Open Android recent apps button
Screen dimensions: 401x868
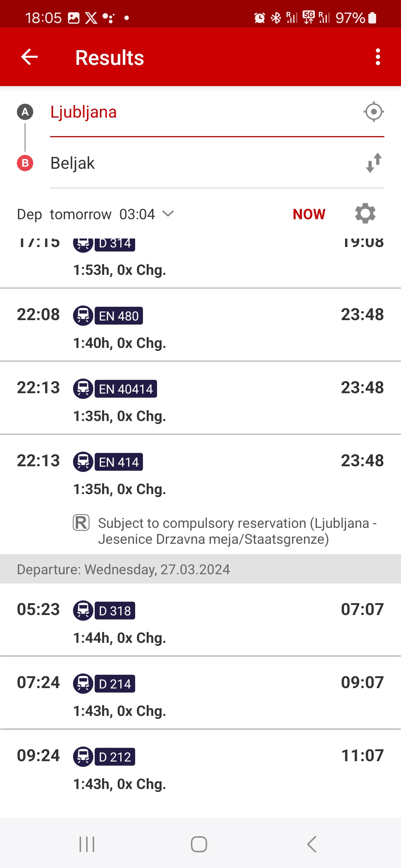(x=87, y=844)
